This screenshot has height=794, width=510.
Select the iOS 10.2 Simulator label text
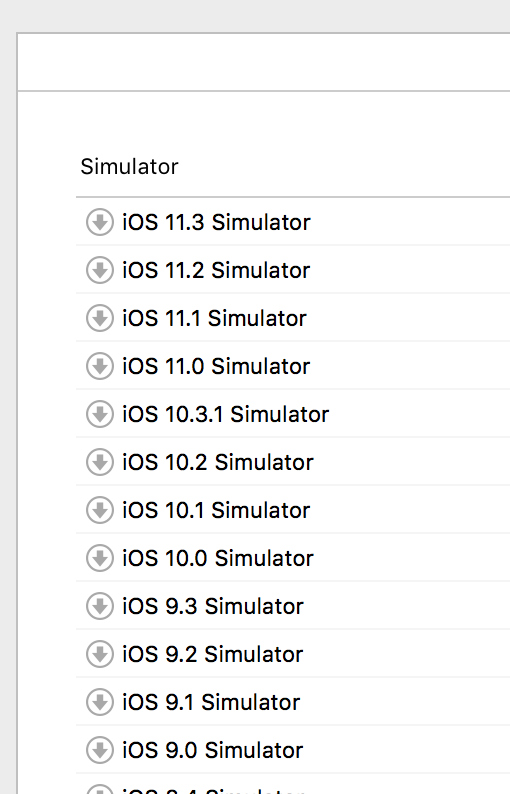218,462
